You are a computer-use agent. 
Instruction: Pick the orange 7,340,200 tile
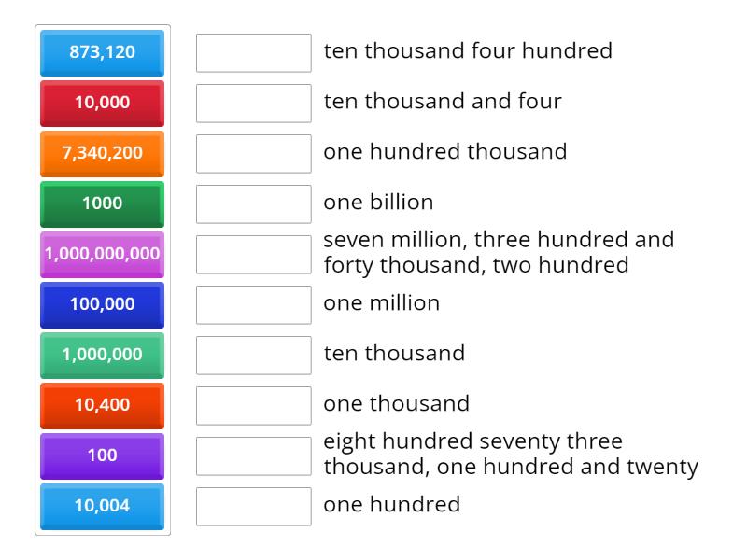pos(102,153)
